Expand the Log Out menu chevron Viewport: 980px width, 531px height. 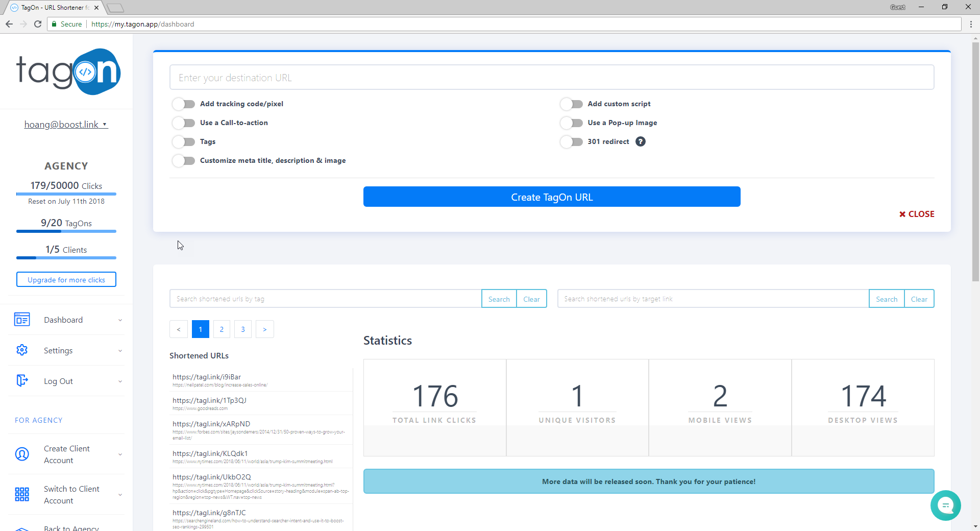(x=120, y=381)
